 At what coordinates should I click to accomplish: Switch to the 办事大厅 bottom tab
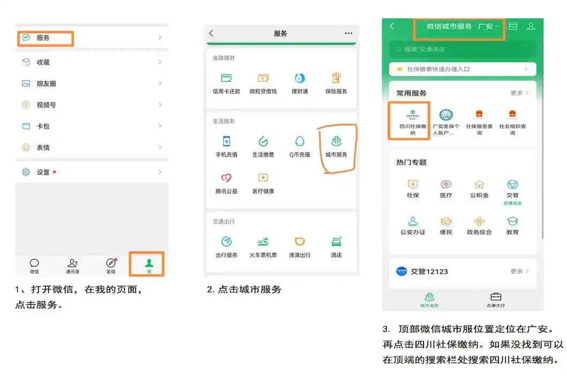pos(496,300)
